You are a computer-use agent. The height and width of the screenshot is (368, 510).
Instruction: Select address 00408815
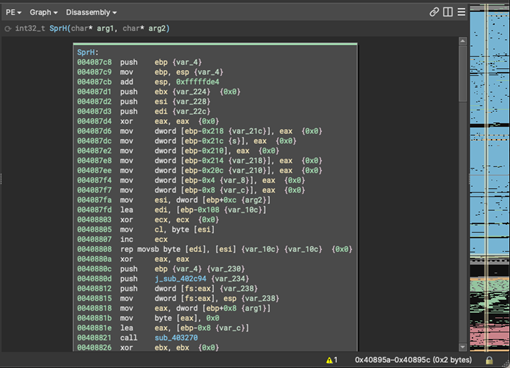click(94, 298)
